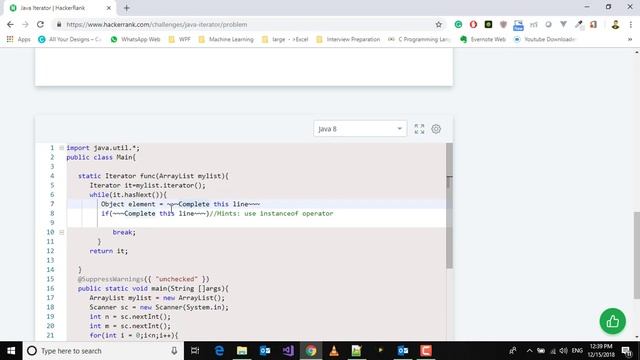Image resolution: width=640 pixels, height=360 pixels.
Task: Open the Apps bookmark shortcut
Action: click(19, 39)
